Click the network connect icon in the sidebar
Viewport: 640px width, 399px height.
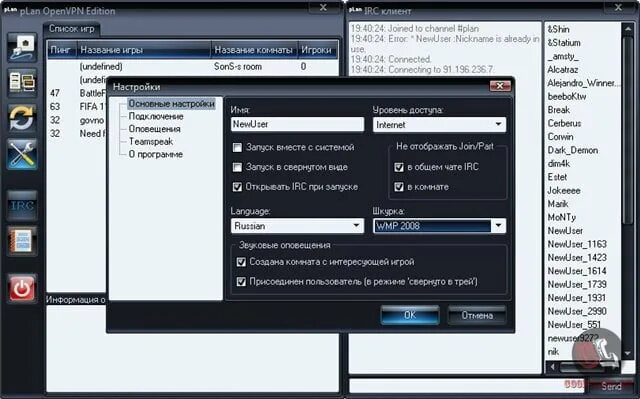pyautogui.click(x=22, y=47)
